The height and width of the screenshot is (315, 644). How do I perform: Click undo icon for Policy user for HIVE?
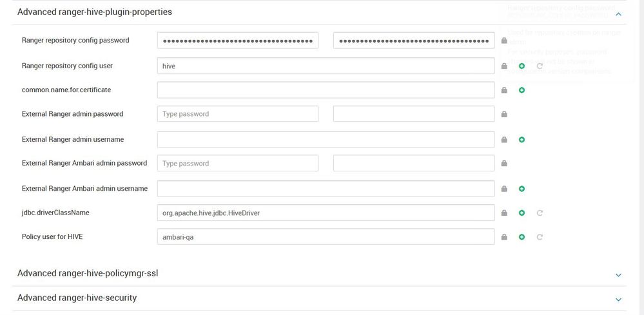click(539, 237)
